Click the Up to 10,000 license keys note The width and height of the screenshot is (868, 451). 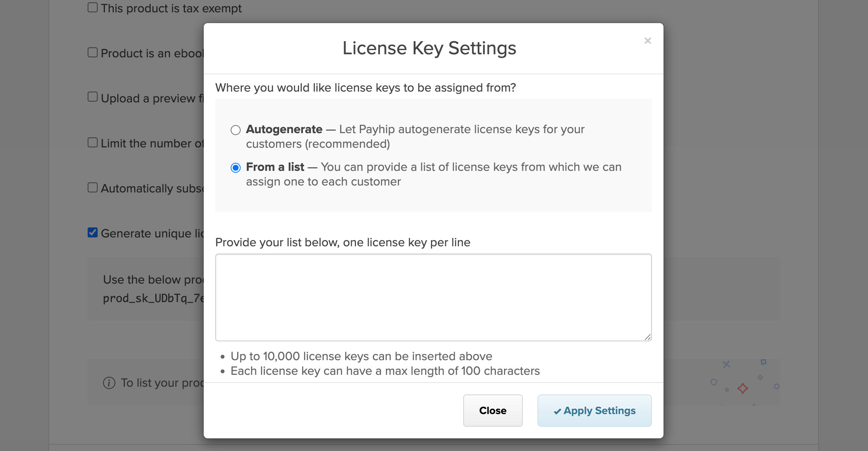[361, 356]
